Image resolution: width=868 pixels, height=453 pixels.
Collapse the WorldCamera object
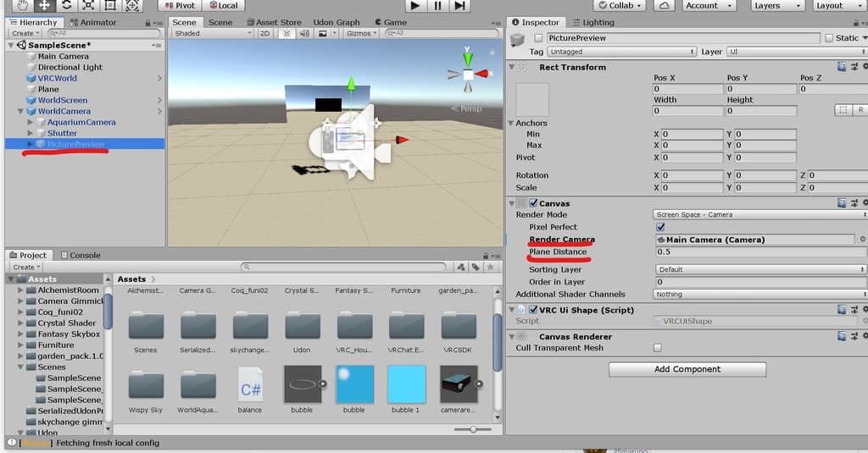20,111
